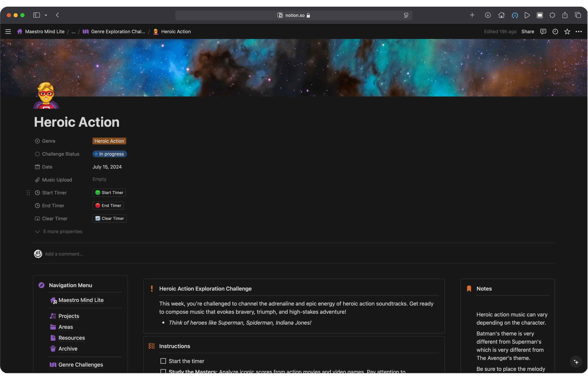Click the Add a comment field

tap(64, 254)
